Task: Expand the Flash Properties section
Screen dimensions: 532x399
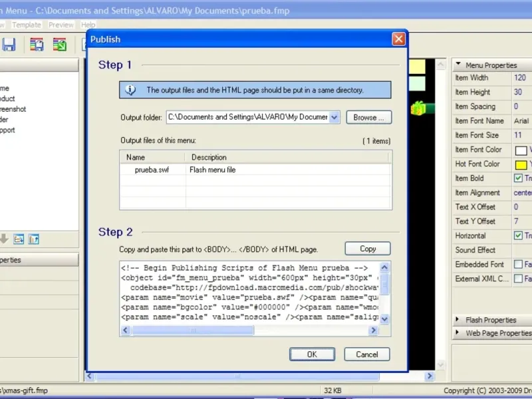Action: [458, 319]
